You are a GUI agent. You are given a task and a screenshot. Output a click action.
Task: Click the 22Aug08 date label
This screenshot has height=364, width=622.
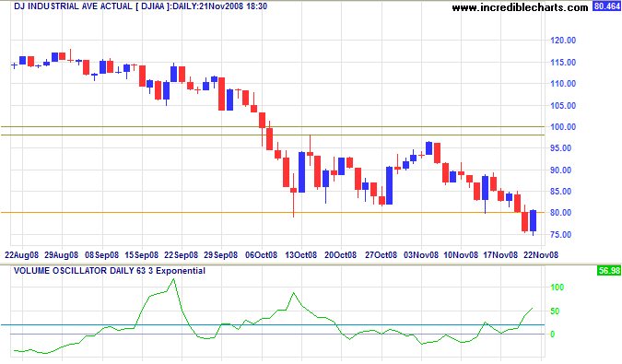click(21, 255)
